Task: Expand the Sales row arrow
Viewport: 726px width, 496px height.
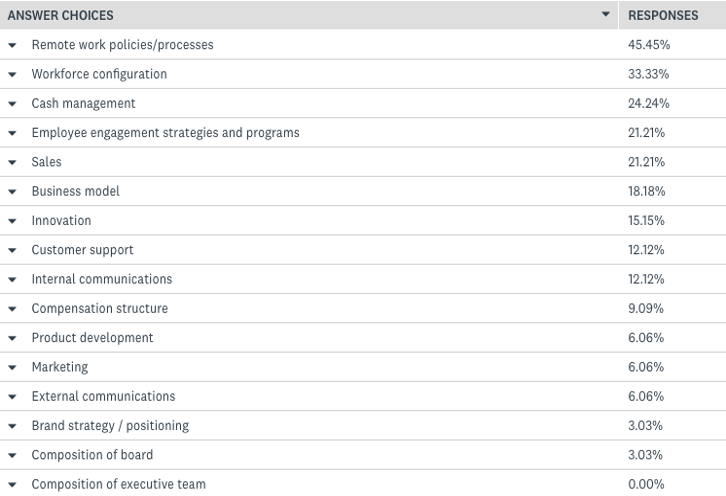Action: pos(12,162)
